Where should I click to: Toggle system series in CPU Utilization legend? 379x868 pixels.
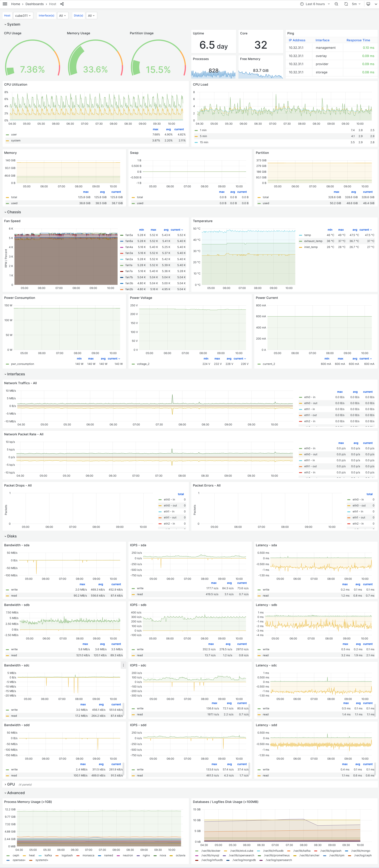point(16,141)
